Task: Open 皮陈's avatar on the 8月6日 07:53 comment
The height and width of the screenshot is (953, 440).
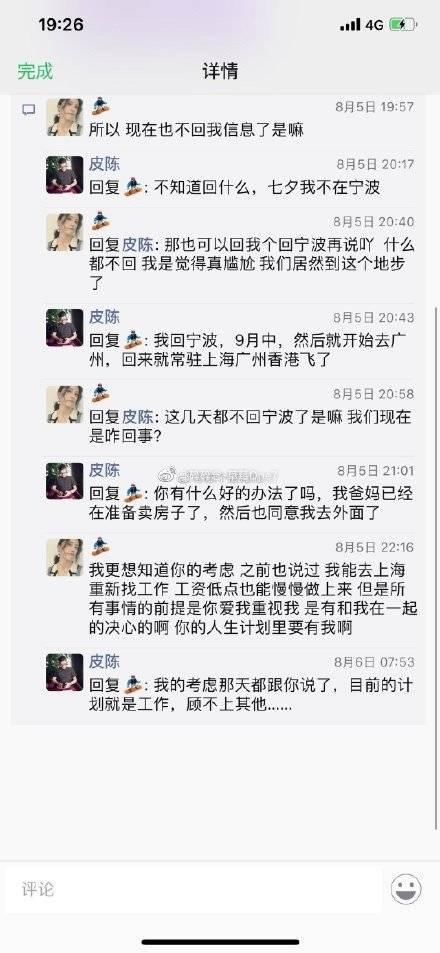Action: coord(64,672)
